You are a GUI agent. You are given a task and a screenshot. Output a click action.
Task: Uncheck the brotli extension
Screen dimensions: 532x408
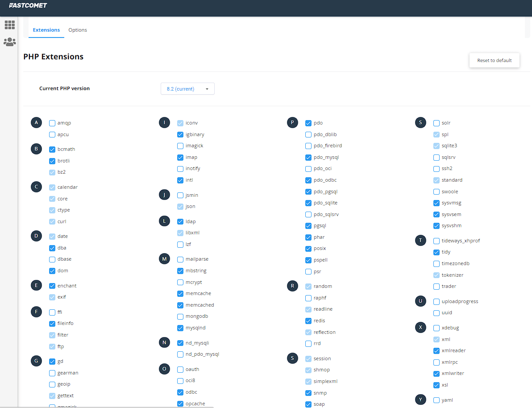[52, 161]
